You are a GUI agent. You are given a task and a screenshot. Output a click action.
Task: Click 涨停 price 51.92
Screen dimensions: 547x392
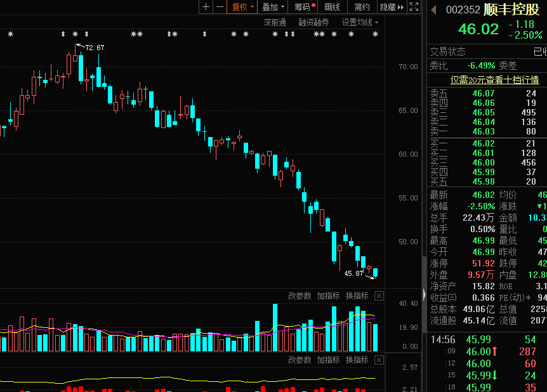(484, 263)
